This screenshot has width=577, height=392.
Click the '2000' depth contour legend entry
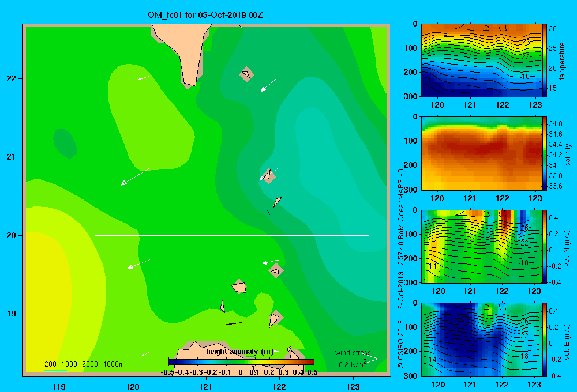(90, 364)
